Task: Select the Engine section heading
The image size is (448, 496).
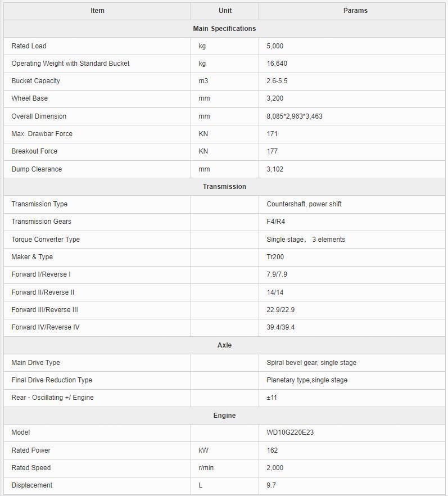Action: (x=224, y=416)
